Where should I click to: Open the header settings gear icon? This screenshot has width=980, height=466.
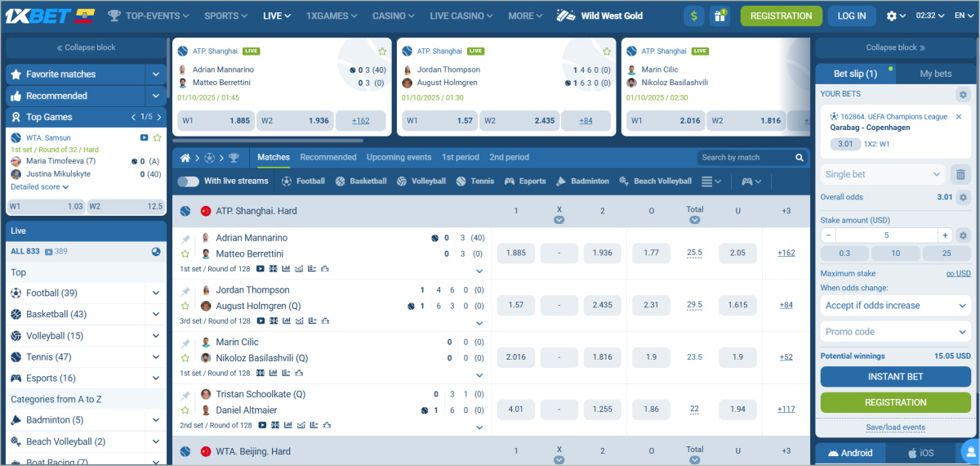892,16
